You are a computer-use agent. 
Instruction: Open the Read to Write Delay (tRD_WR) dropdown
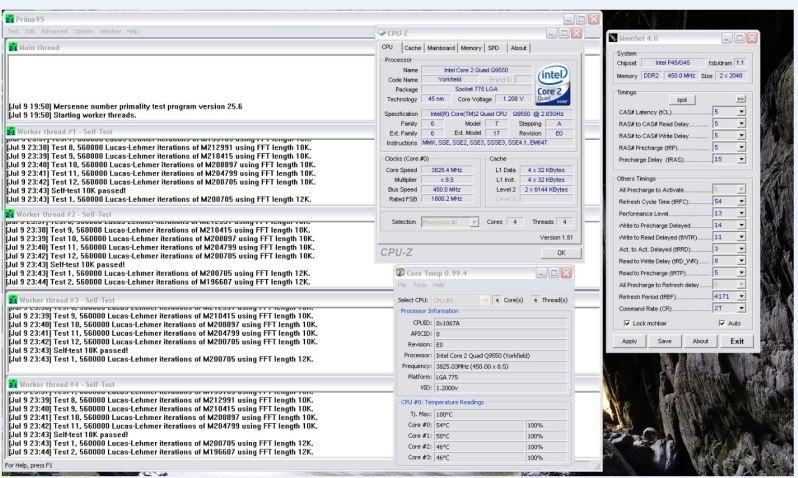coord(741,261)
